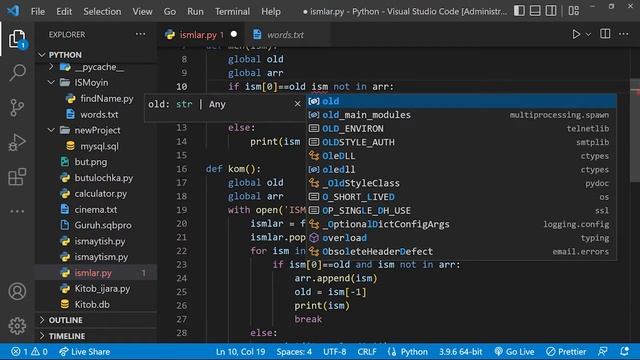Click the Go Live status button
The height and width of the screenshot is (360, 640).
[x=514, y=351]
